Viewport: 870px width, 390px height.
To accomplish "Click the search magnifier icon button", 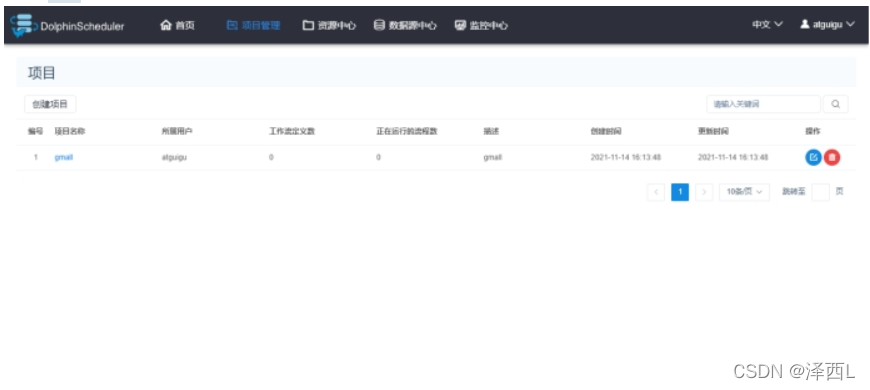I will (836, 104).
